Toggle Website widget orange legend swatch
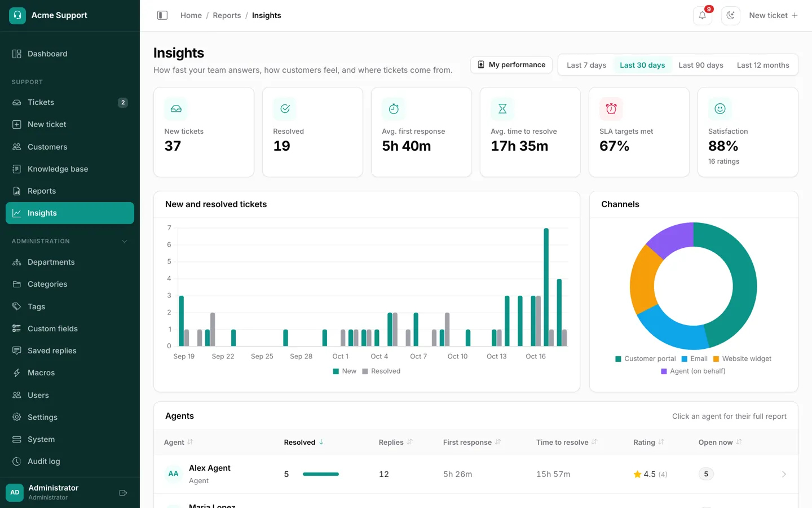Screen dimensions: 812x508 tap(716, 358)
